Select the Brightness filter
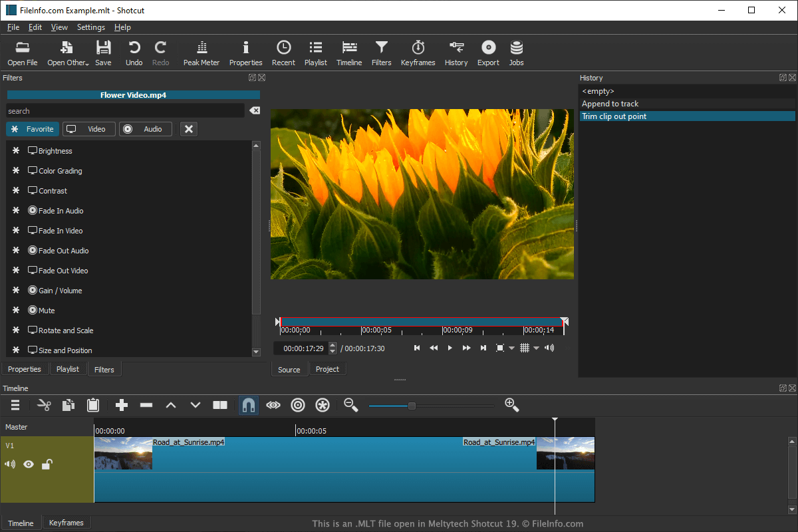This screenshot has width=798, height=532. pyautogui.click(x=129, y=151)
